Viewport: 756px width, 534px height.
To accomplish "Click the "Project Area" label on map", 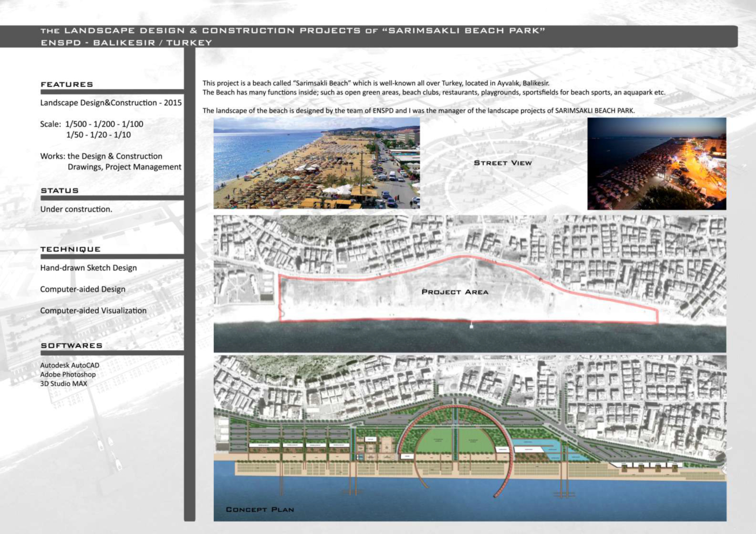I will [x=455, y=292].
